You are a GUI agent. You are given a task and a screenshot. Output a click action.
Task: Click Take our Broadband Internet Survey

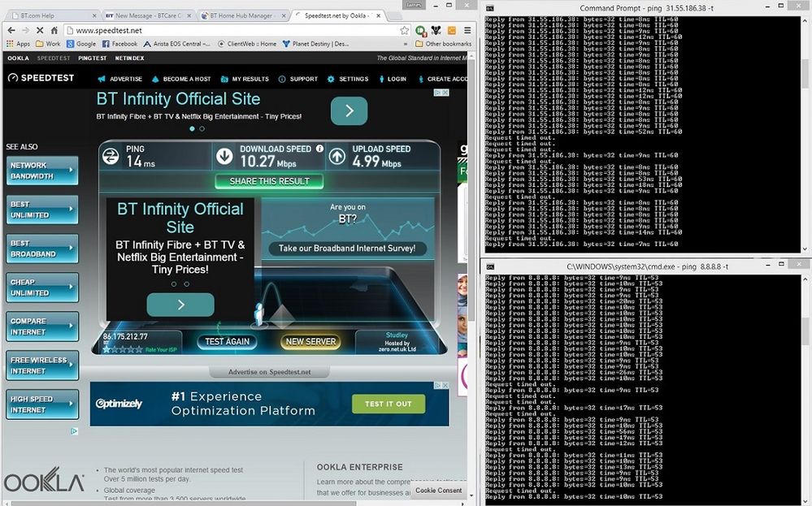coord(347,249)
